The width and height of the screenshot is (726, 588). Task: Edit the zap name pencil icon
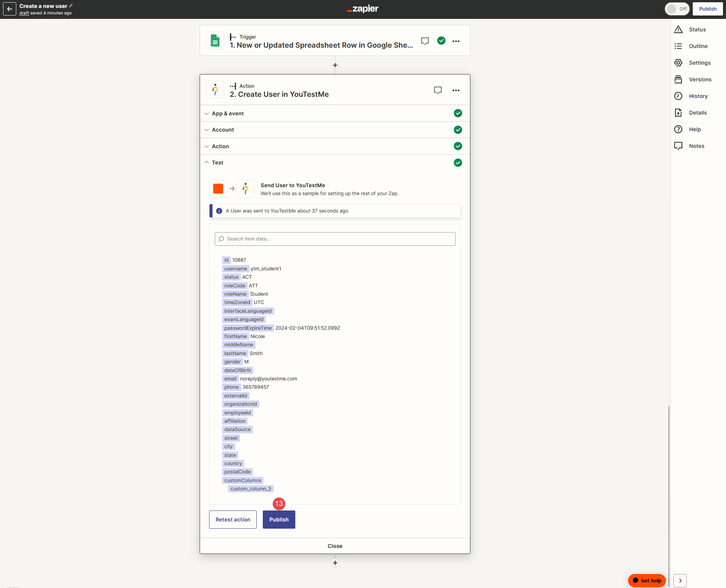(x=71, y=6)
